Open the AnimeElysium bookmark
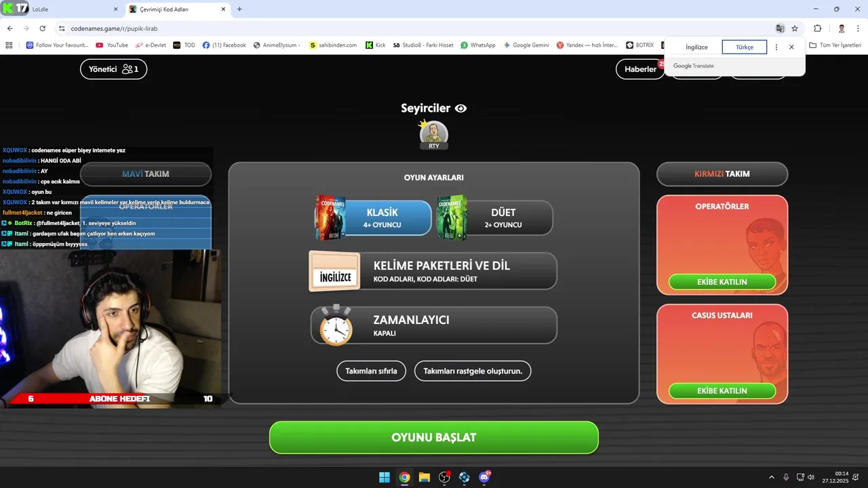Image resolution: width=868 pixels, height=488 pixels. click(277, 45)
